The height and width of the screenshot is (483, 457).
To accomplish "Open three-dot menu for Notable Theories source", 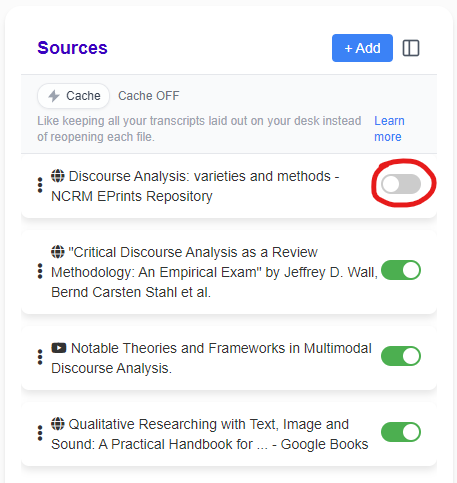I will [40, 357].
